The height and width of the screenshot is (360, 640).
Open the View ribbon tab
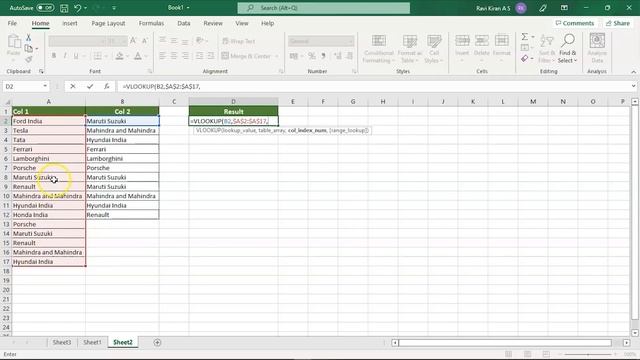242,23
